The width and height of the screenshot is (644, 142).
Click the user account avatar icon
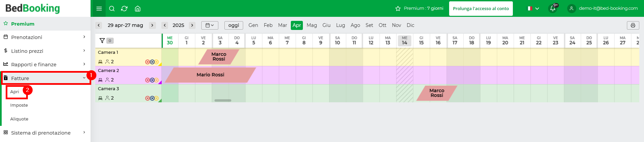point(572,8)
